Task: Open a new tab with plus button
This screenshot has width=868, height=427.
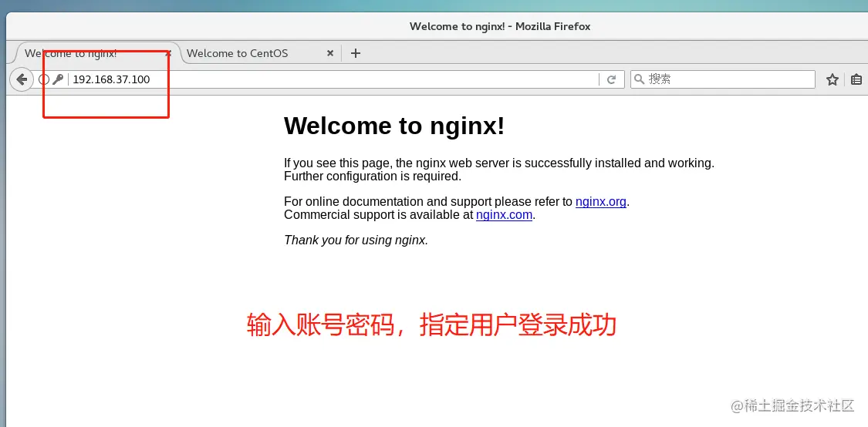Action: (356, 53)
